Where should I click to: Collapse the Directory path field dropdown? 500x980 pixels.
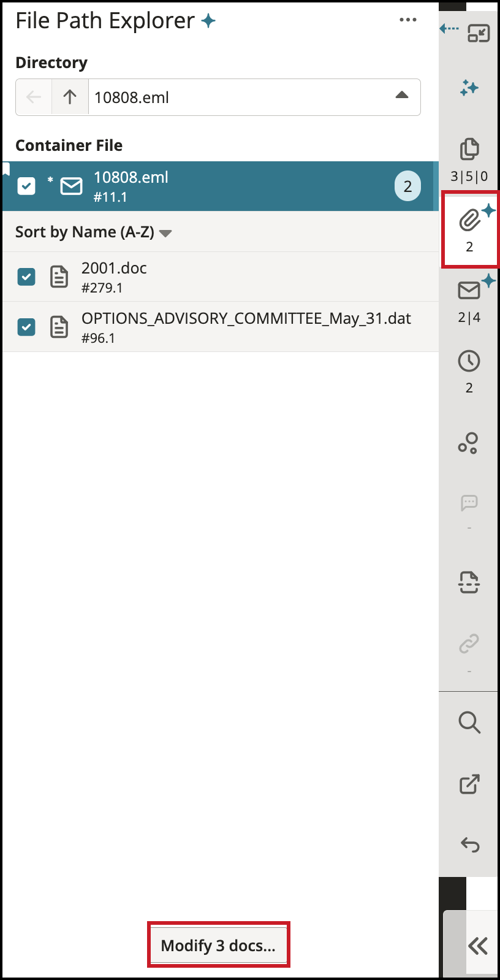(x=403, y=96)
